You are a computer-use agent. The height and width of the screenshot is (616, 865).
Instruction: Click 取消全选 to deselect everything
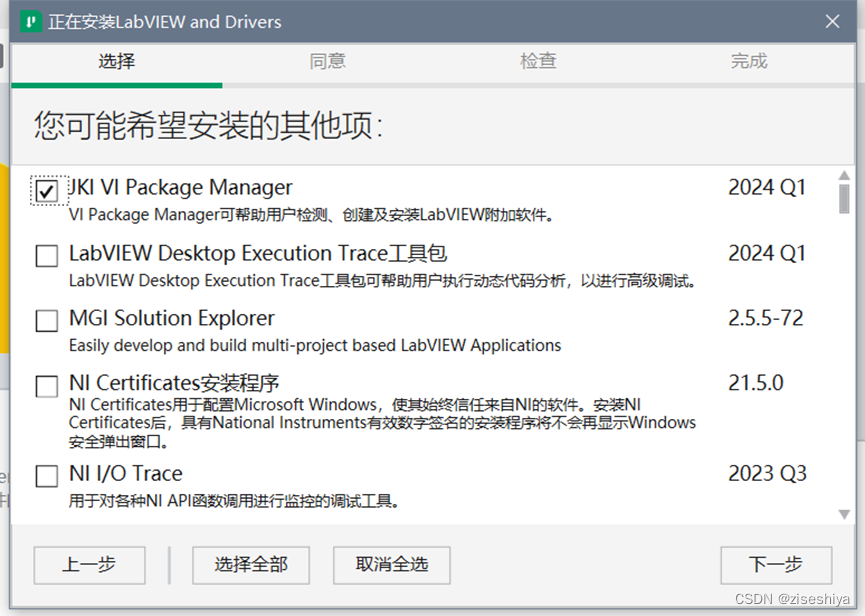[391, 565]
